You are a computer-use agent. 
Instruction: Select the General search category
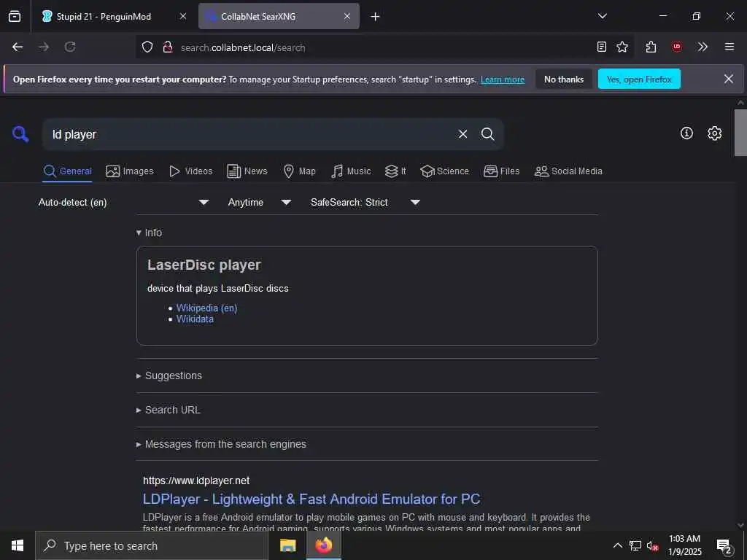click(x=67, y=171)
